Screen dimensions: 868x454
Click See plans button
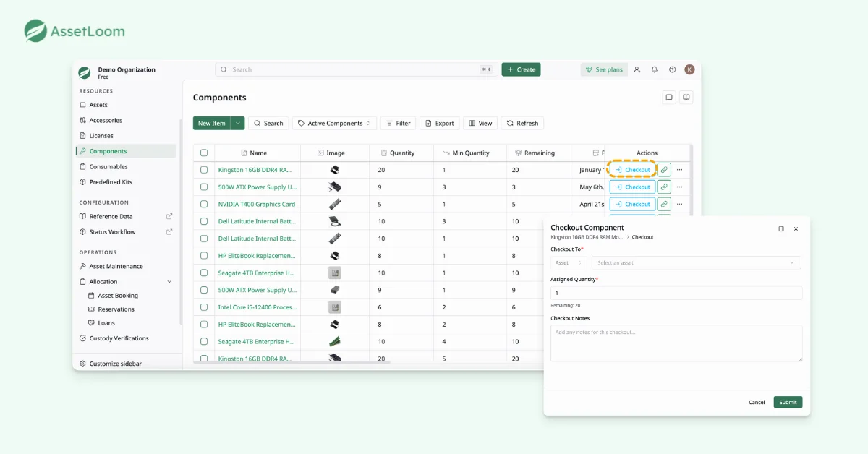coord(604,69)
